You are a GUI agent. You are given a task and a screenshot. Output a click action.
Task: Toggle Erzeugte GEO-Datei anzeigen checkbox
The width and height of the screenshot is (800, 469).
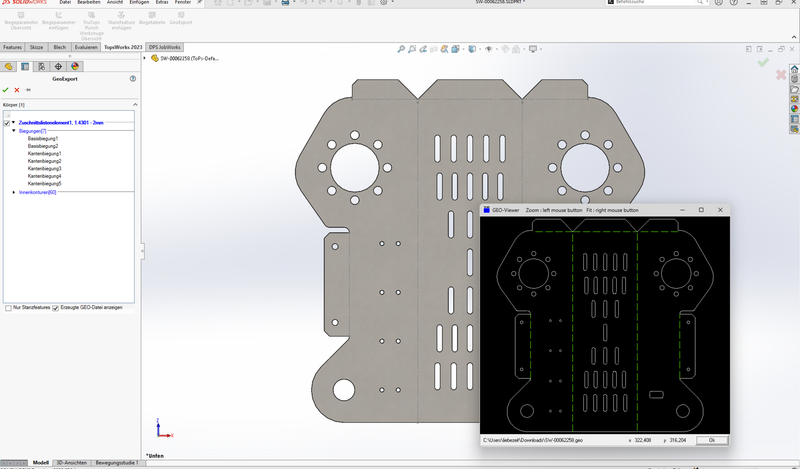56,308
